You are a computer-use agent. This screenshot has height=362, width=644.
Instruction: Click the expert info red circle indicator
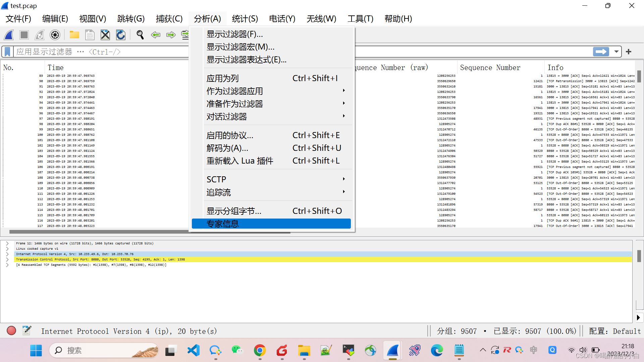(x=11, y=331)
